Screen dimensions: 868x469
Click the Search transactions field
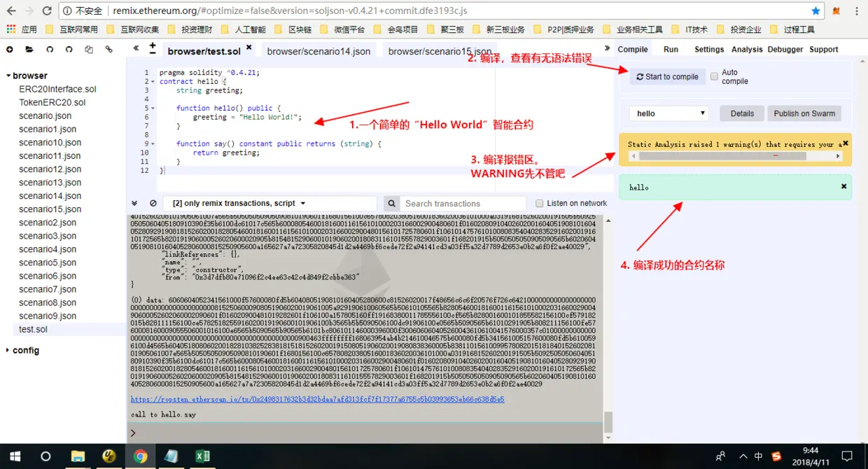[x=464, y=204]
